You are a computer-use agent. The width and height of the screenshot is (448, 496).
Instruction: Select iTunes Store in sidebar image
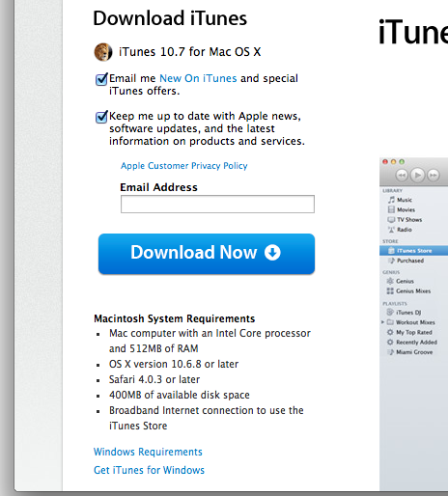(x=414, y=251)
